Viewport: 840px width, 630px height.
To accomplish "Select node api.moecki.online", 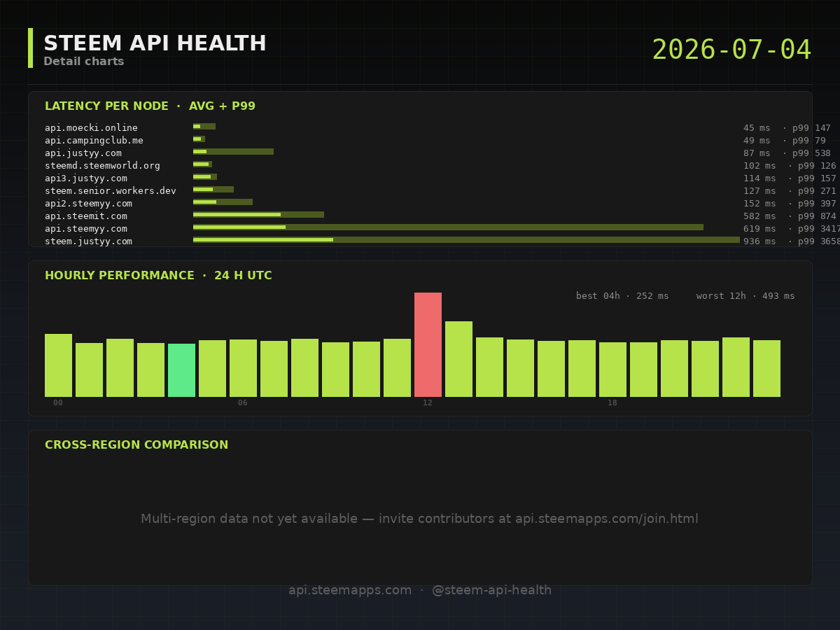I will click(91, 128).
